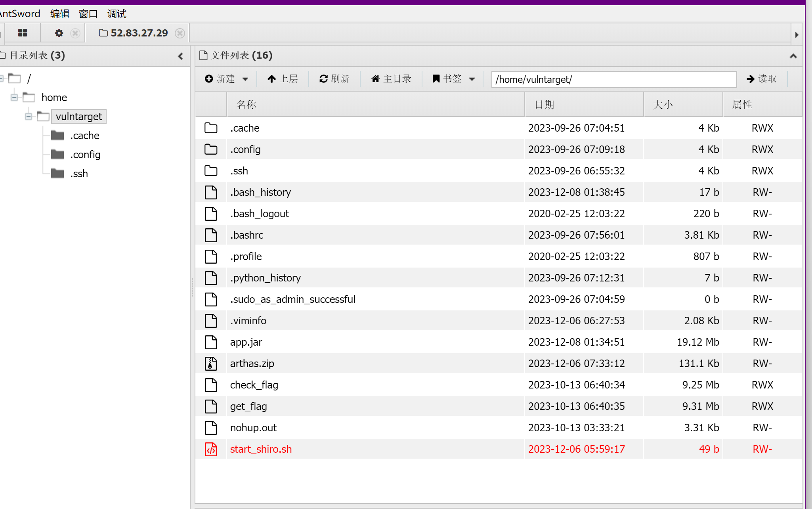
Task: Click the .ssh folder icon in file list
Action: [211, 171]
